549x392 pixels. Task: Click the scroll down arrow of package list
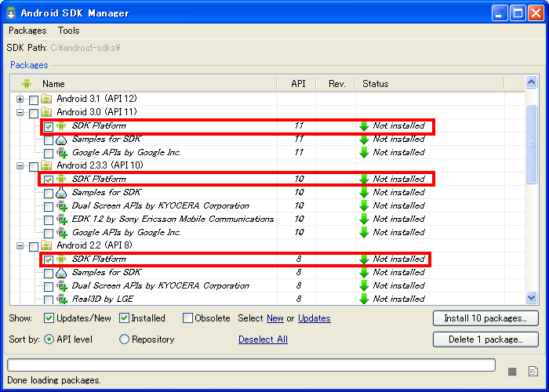point(531,297)
